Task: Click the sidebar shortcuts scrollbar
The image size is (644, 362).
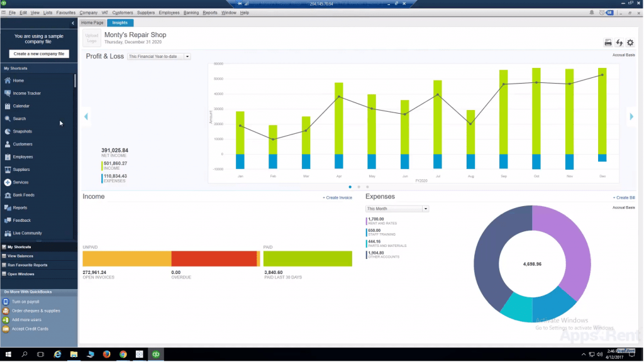Action: coord(75,81)
